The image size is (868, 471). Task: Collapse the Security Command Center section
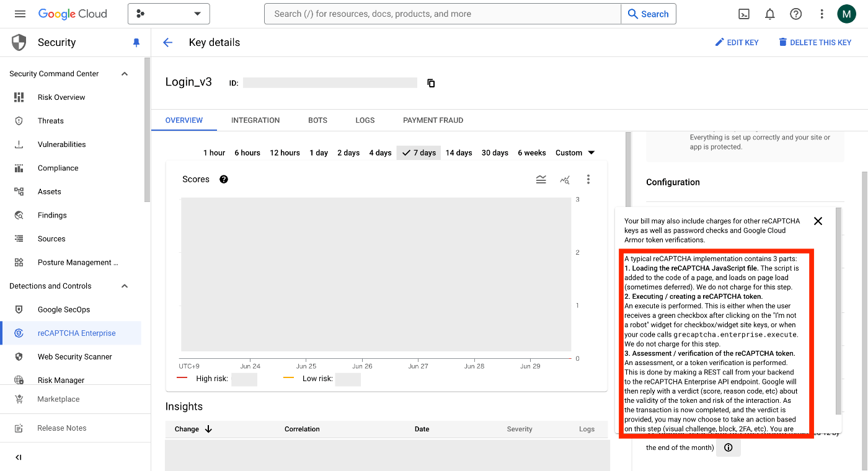125,74
